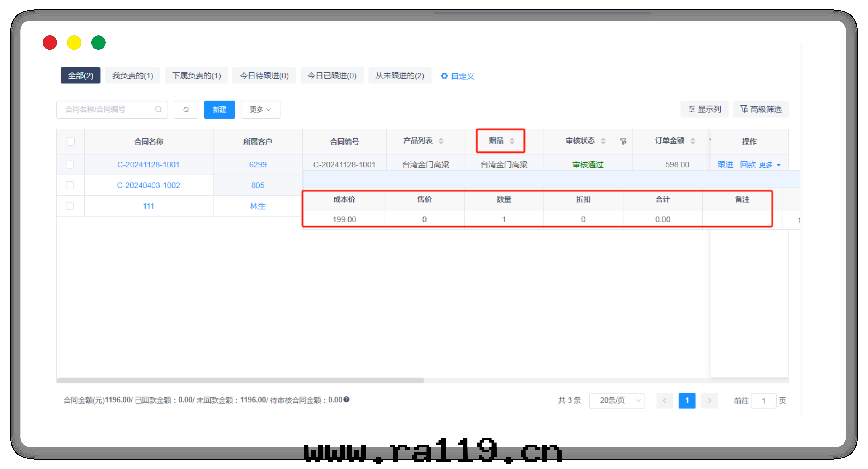Sort by the order amount column
The height and width of the screenshot is (469, 868).
[692, 141]
